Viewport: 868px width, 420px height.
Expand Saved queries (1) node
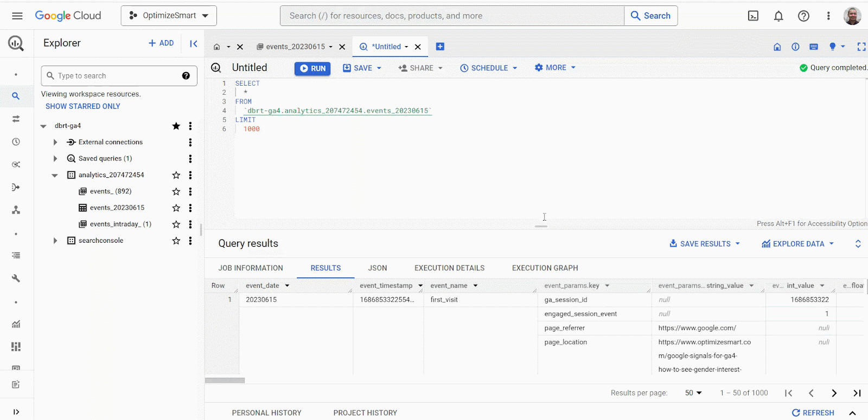click(x=55, y=159)
